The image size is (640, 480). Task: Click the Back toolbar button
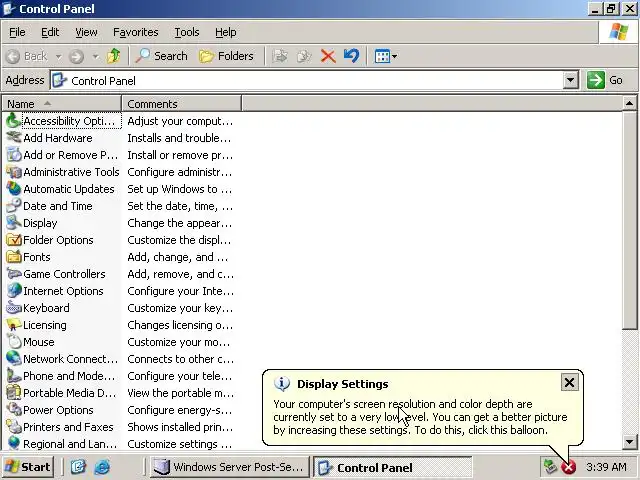(28, 56)
